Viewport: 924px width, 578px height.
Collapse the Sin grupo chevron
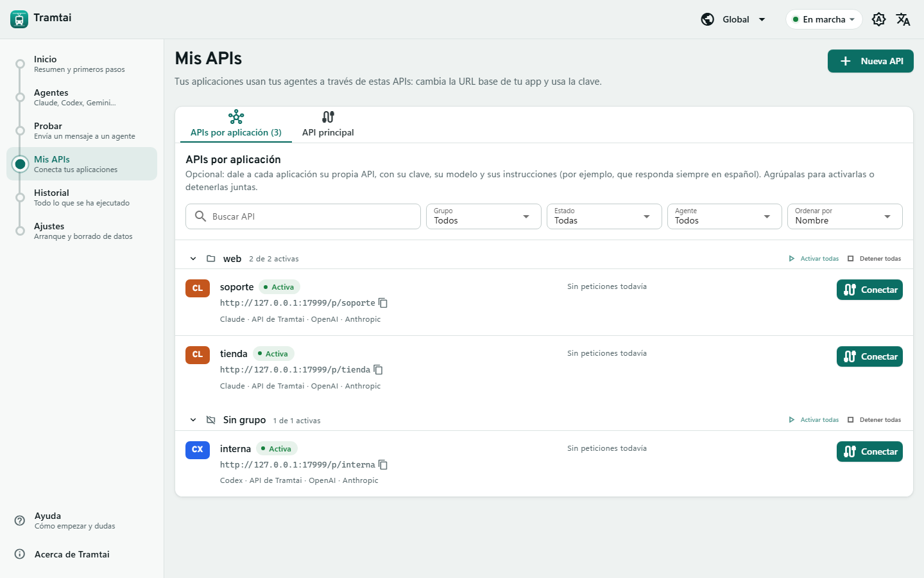(x=193, y=420)
